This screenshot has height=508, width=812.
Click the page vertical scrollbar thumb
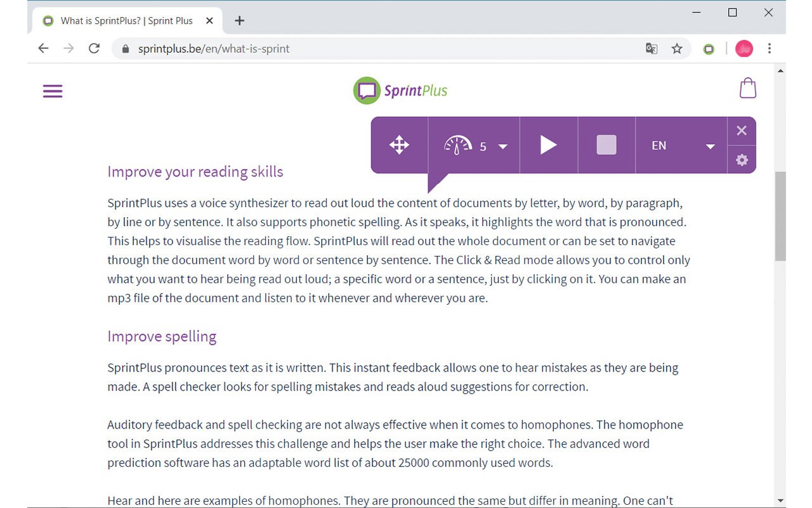click(x=780, y=216)
